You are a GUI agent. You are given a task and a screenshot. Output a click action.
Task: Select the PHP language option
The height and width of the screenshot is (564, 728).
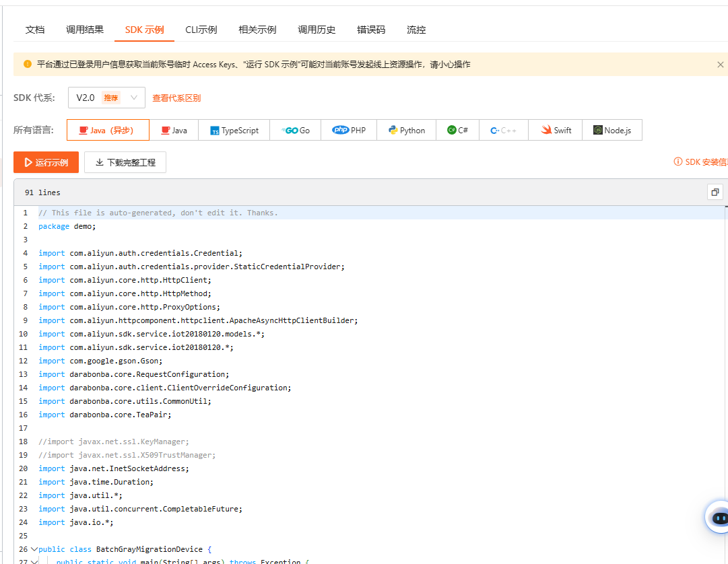coord(349,131)
